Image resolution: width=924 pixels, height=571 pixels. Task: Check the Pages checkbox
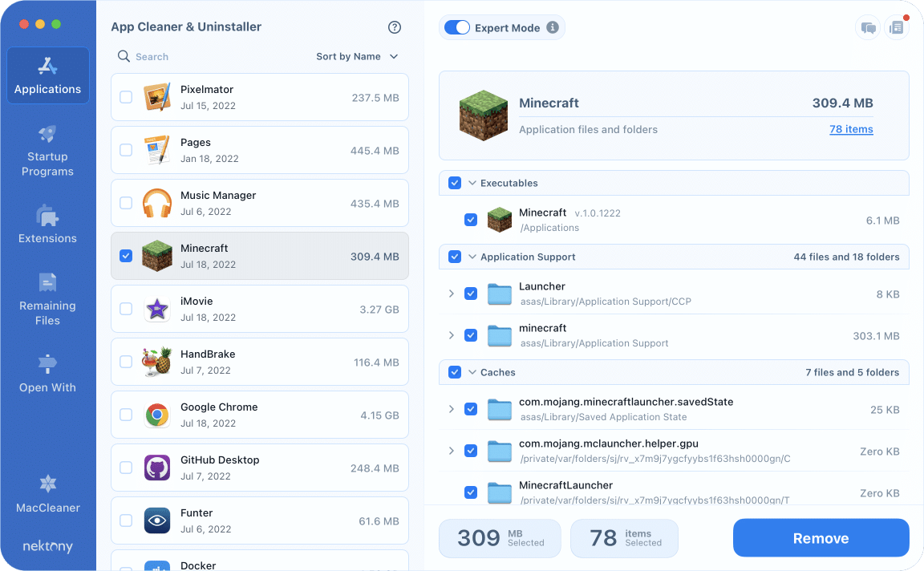[126, 150]
